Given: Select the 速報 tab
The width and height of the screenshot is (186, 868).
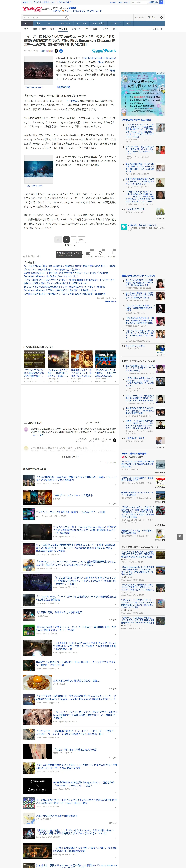Looking at the screenshot, I should pyautogui.click(x=38, y=24).
